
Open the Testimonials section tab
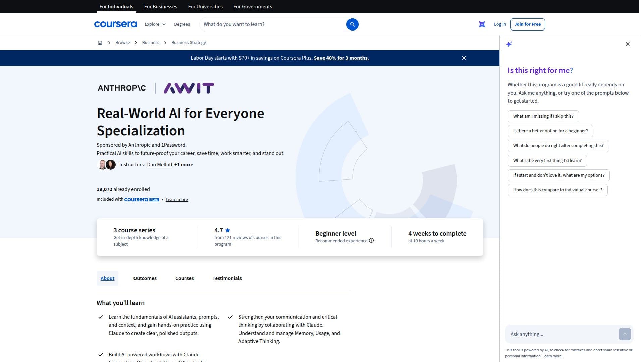[x=227, y=278]
